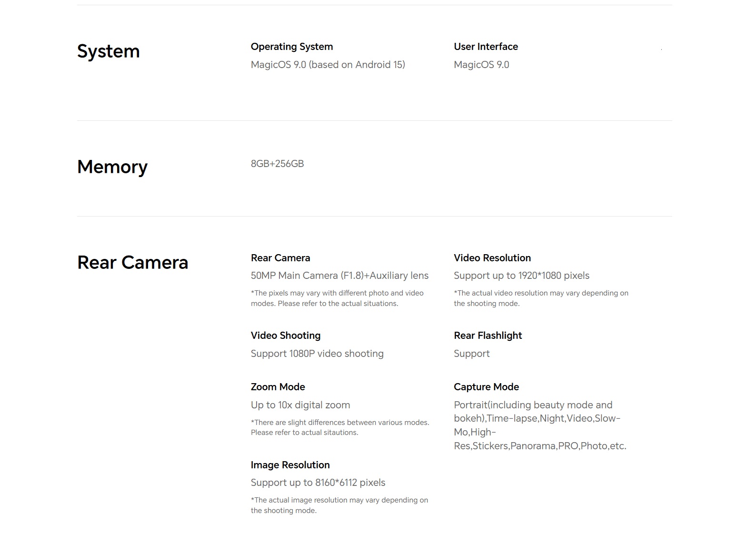Select the Image Resolution label

[290, 465]
